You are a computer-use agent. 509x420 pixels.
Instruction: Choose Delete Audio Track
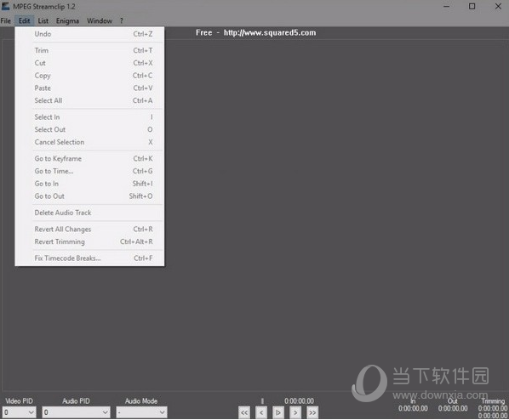89,213
